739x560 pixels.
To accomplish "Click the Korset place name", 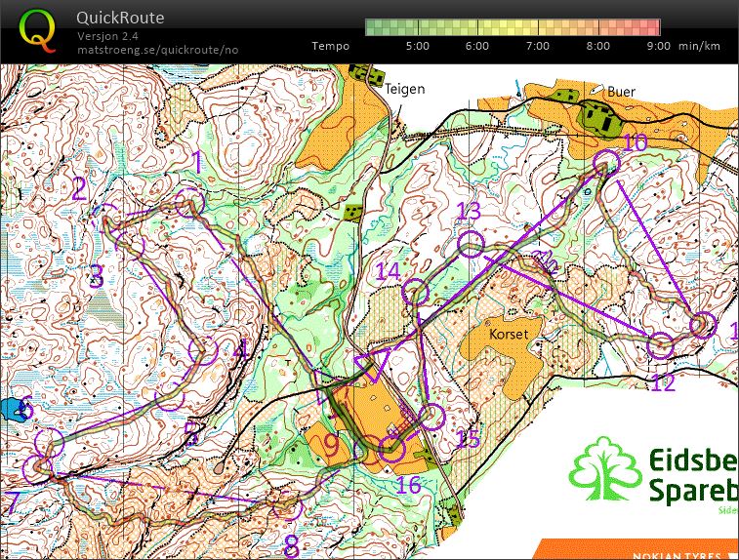I will tap(509, 335).
